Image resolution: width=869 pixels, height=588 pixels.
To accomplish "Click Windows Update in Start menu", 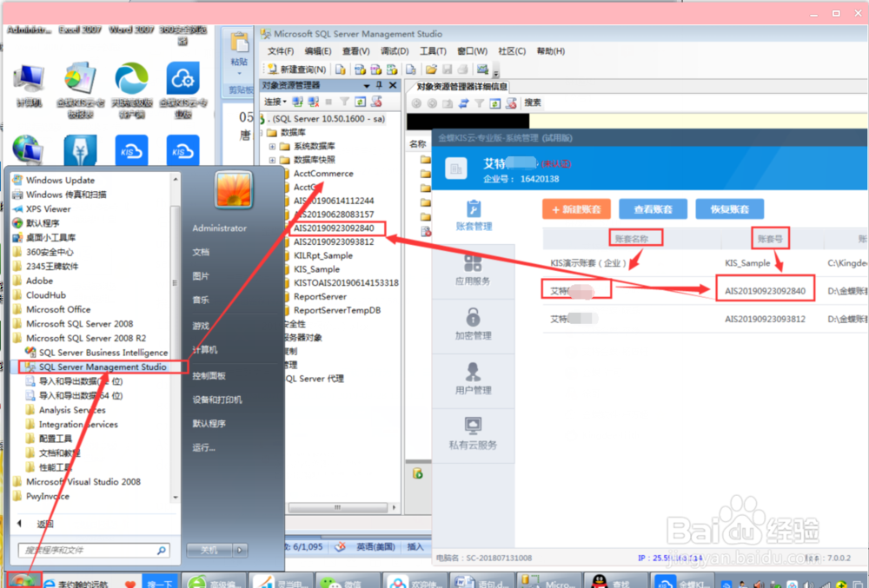I will coord(60,181).
